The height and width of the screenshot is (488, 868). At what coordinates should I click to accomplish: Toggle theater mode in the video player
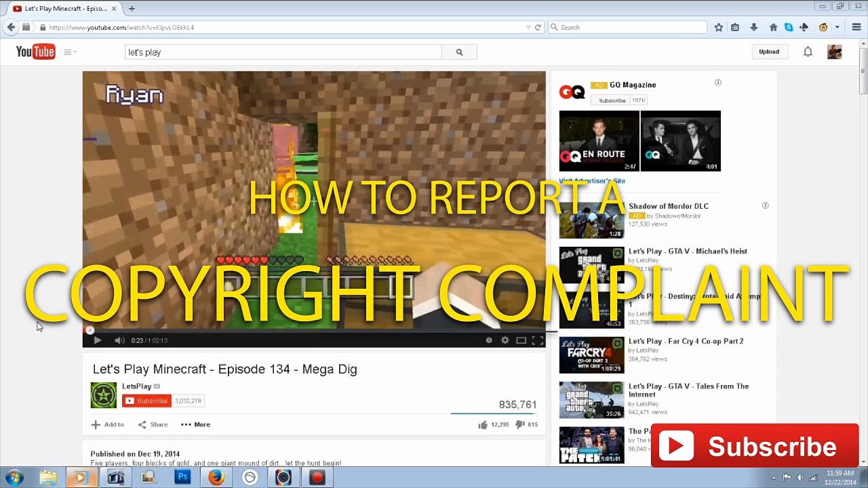click(521, 340)
